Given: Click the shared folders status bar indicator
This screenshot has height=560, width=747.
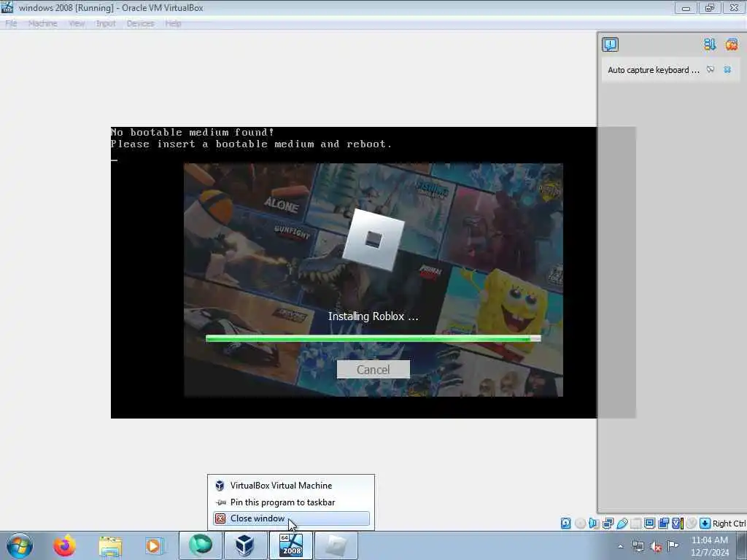Looking at the screenshot, I should point(635,524).
